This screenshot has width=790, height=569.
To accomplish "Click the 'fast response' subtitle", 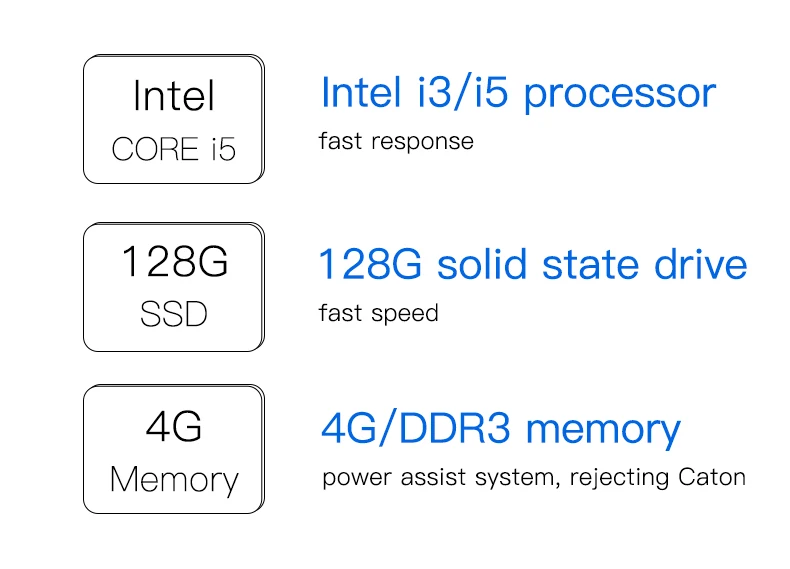I will 396,141.
